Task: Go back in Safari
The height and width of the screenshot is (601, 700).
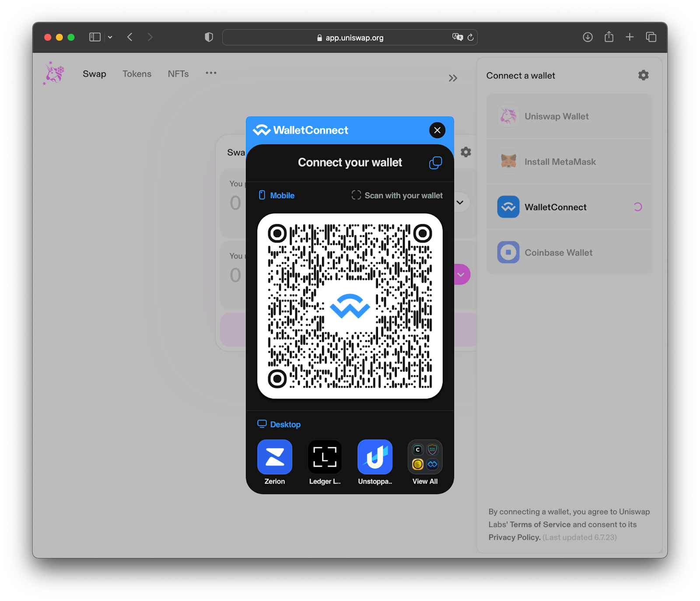Action: point(130,37)
